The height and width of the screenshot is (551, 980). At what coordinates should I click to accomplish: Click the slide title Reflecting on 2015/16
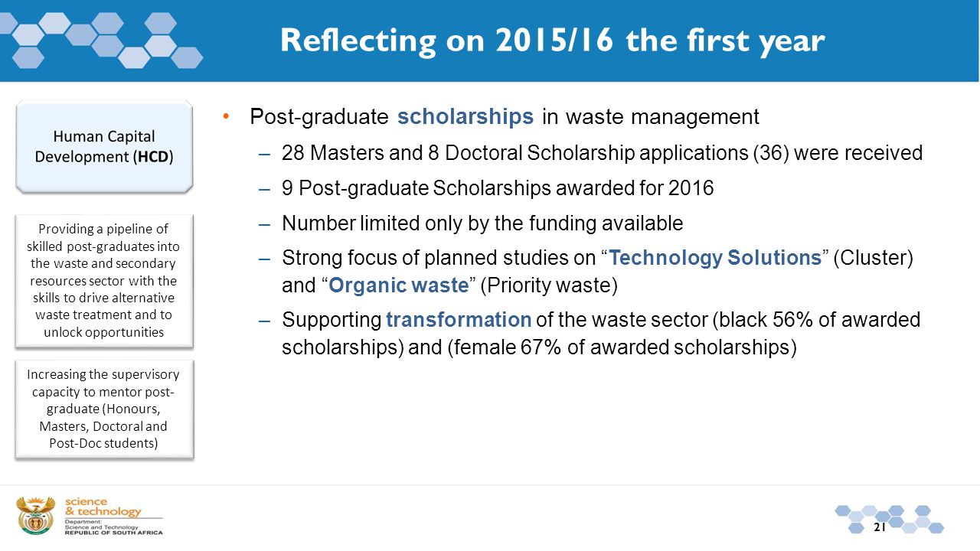pos(552,41)
